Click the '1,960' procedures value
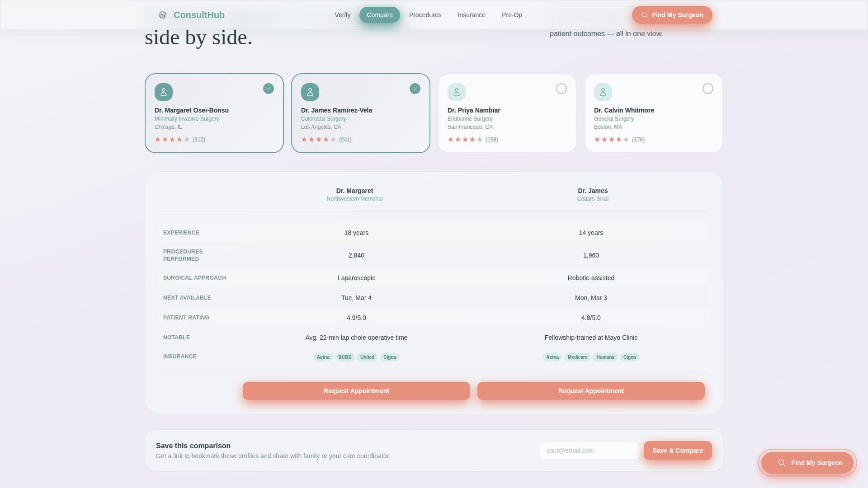 click(591, 255)
